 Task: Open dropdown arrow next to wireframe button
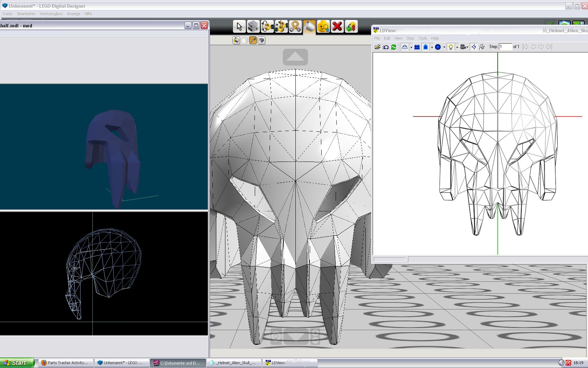pos(411,47)
